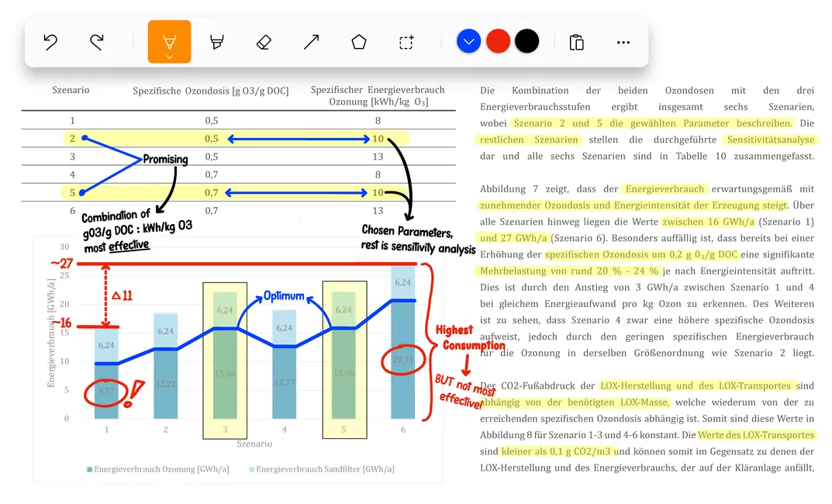Click highlighted phrase 'restlichen Szenarien'
The image size is (832, 504).
[529, 140]
